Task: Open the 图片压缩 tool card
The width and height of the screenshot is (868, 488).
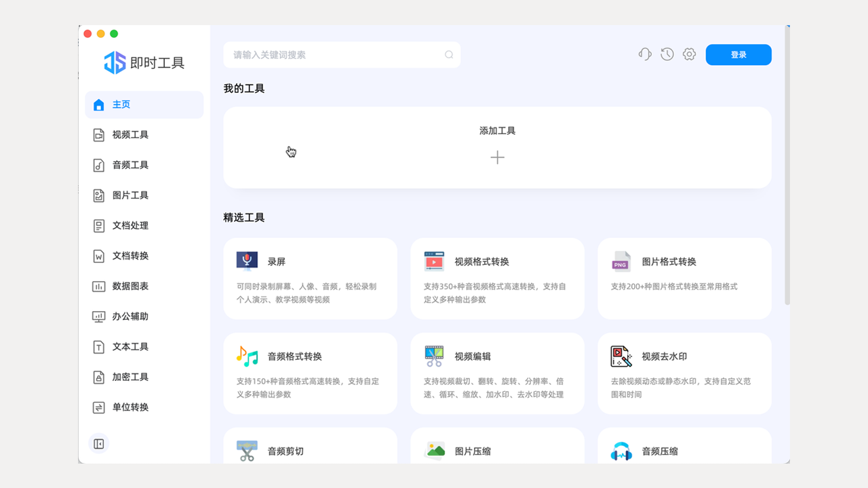Action: (x=497, y=451)
